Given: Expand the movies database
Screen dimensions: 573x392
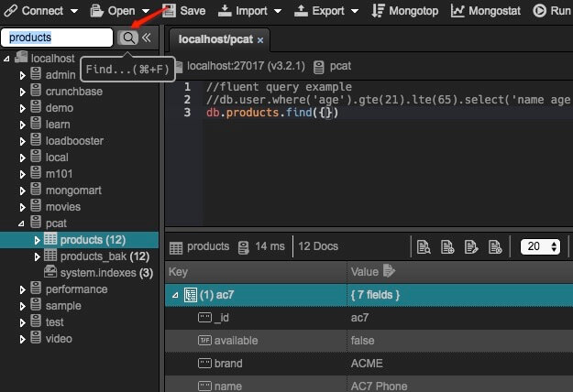Looking at the screenshot, I should pos(22,207).
